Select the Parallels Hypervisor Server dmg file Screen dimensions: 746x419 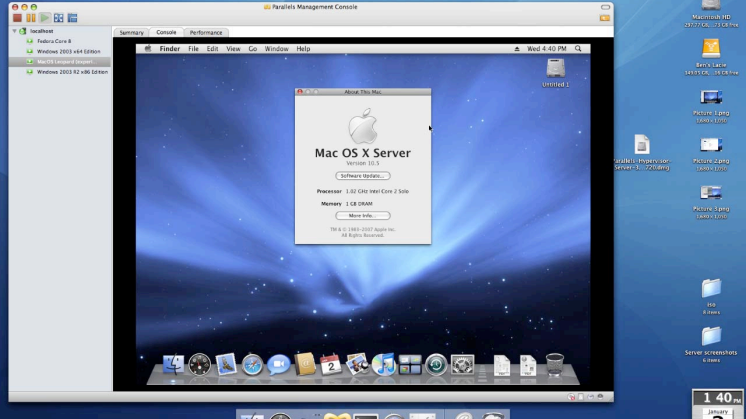pyautogui.click(x=642, y=152)
